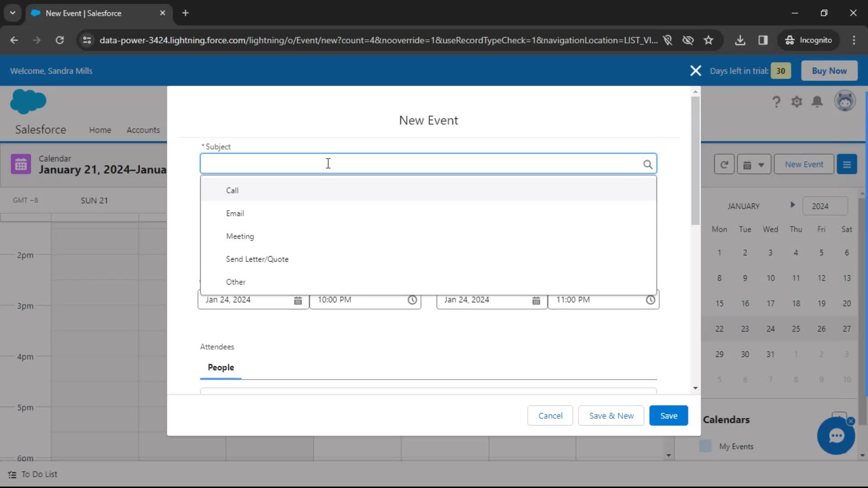The height and width of the screenshot is (488, 868).
Task: Open the To Do List utility
Action: coord(33,474)
